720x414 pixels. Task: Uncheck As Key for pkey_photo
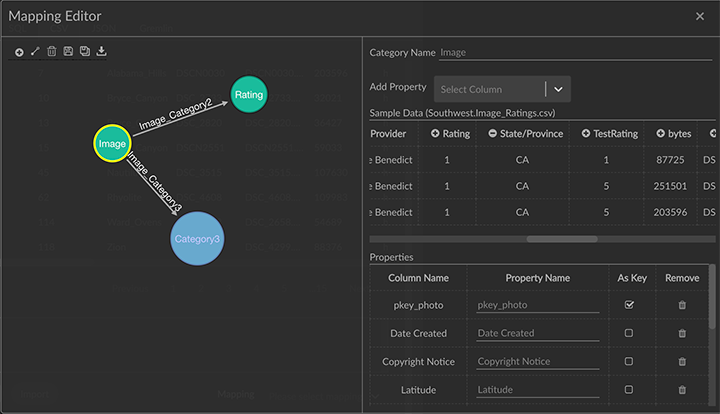(628, 305)
